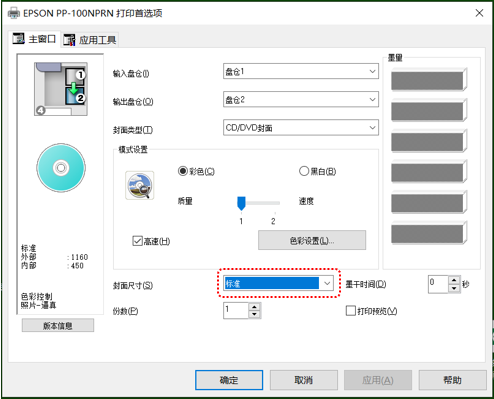Click the 模式设置 group label
494x399 pixels.
[133, 150]
